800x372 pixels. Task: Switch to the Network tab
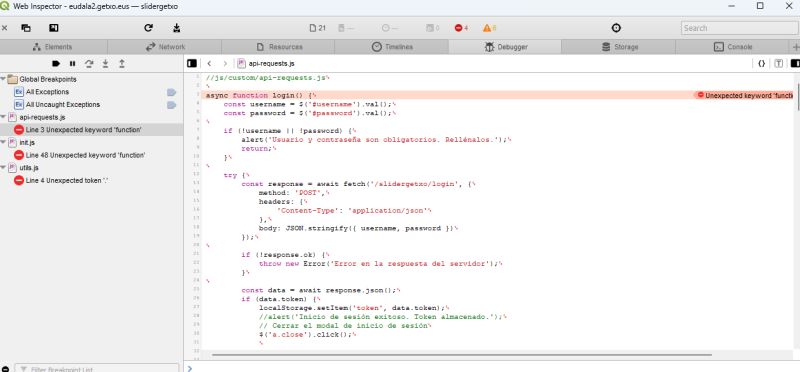[165, 47]
